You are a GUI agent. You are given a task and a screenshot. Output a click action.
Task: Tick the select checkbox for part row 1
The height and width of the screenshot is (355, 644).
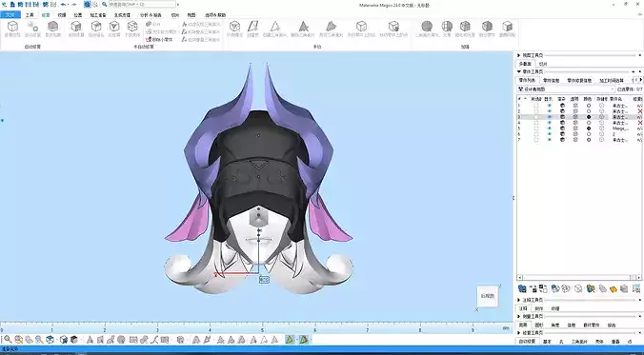(536, 106)
